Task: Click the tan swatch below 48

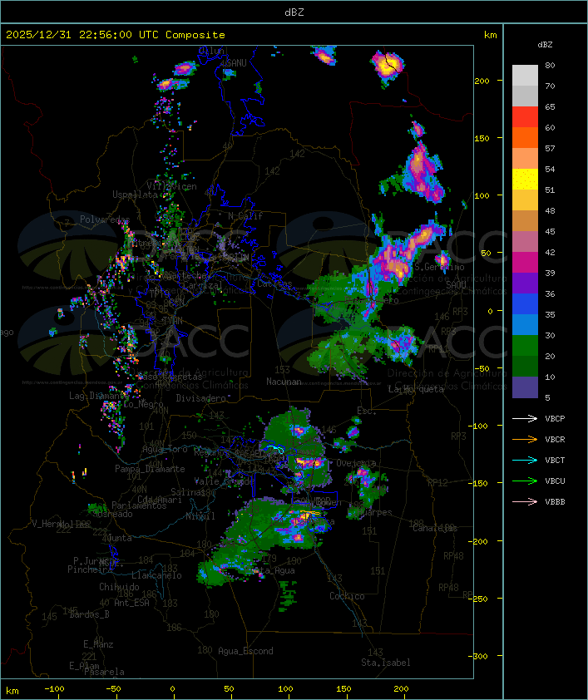Action: (x=525, y=221)
